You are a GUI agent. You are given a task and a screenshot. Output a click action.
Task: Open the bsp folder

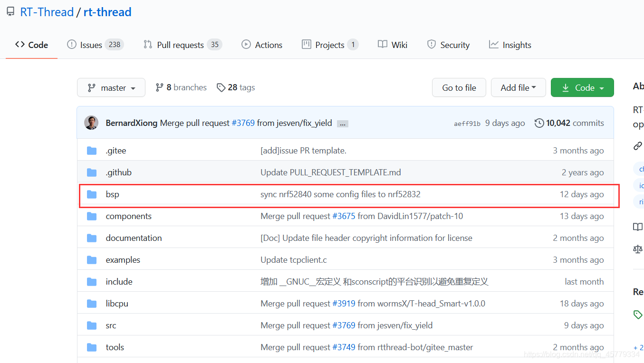(x=113, y=194)
